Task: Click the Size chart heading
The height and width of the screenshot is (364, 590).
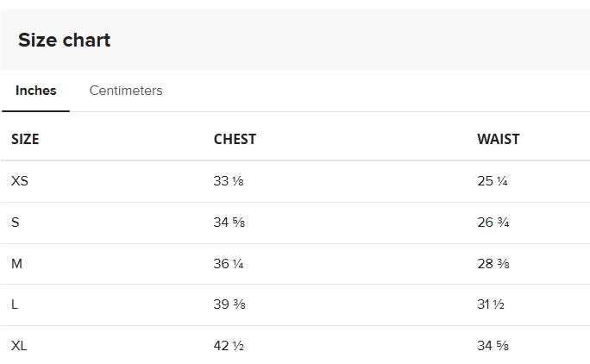Action: [x=65, y=40]
